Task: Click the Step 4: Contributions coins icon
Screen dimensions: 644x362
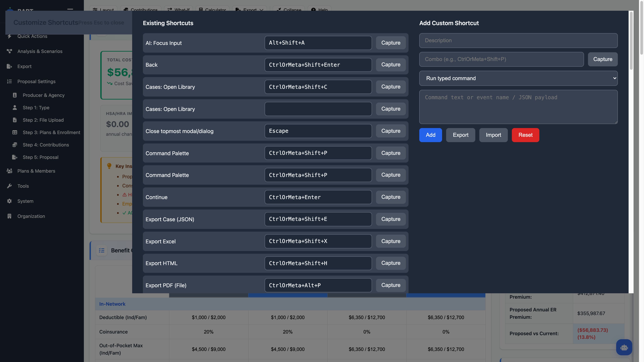Action: 14,145
